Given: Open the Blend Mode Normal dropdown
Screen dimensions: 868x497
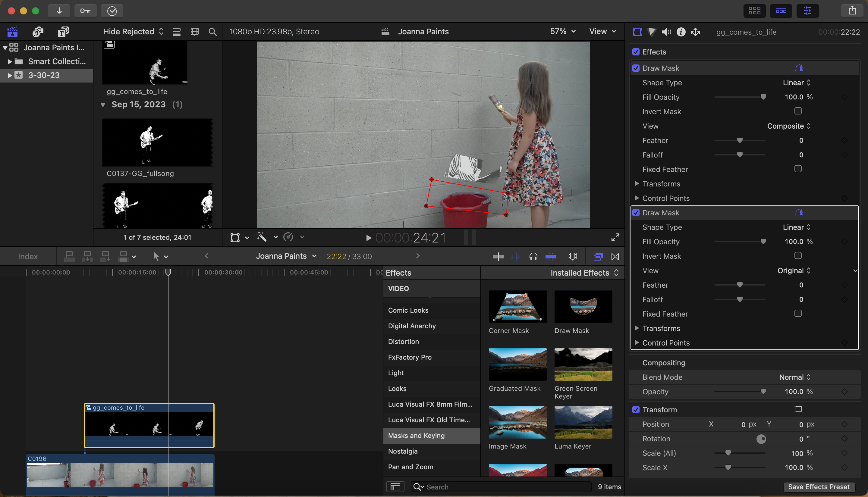Looking at the screenshot, I should 794,377.
